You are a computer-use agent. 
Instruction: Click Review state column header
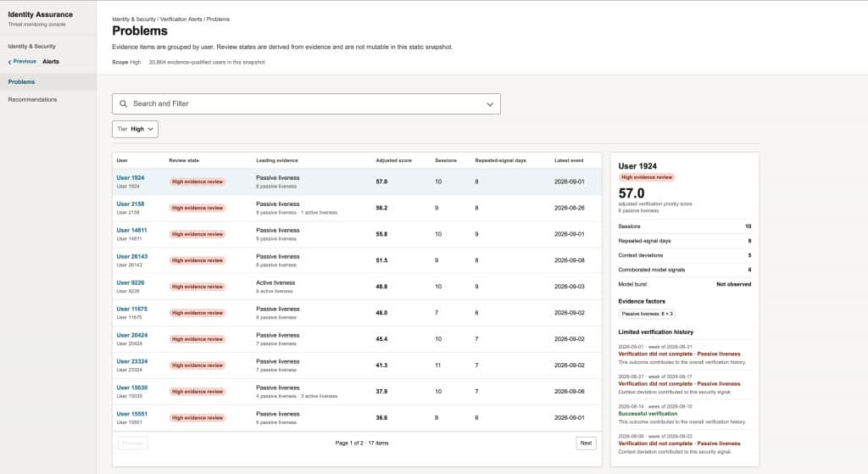(x=184, y=160)
